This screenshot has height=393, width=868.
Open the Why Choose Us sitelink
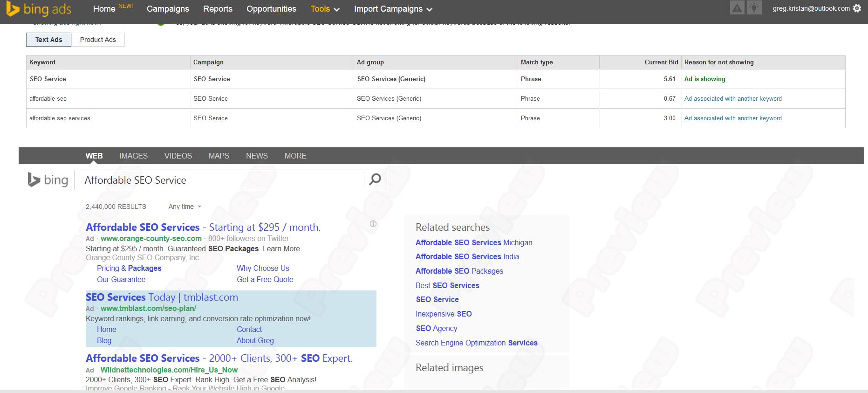tap(263, 268)
